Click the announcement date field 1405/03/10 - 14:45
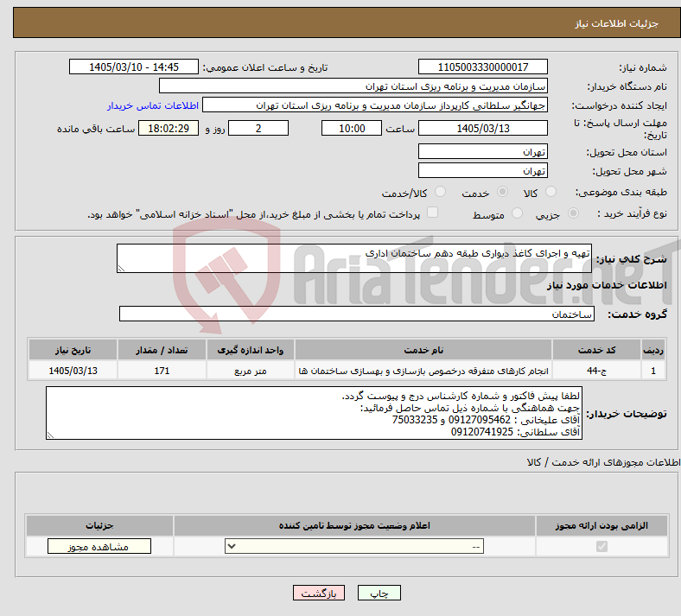This screenshot has height=616, width=681. [134, 67]
